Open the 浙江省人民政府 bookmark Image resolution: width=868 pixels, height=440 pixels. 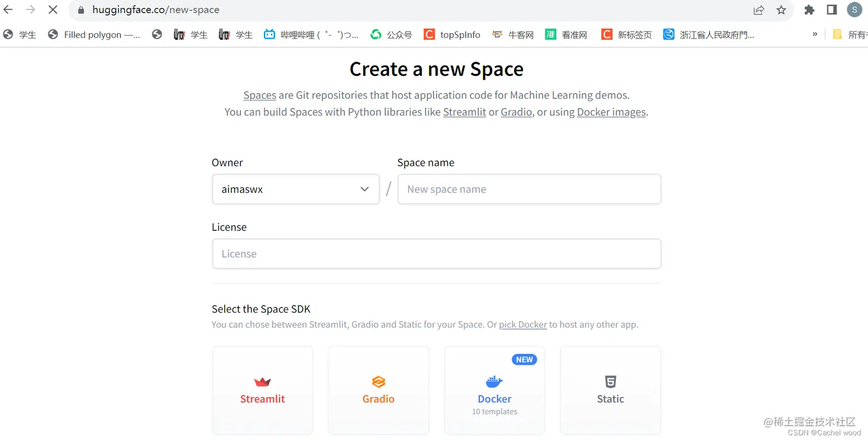(x=709, y=34)
